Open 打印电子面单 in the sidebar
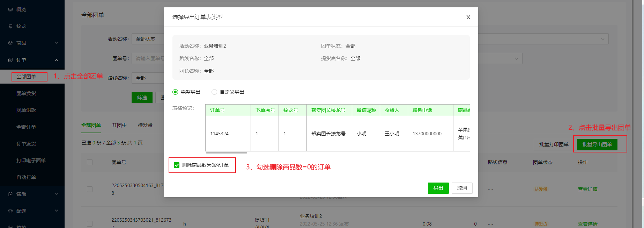644x228 pixels. (31, 161)
